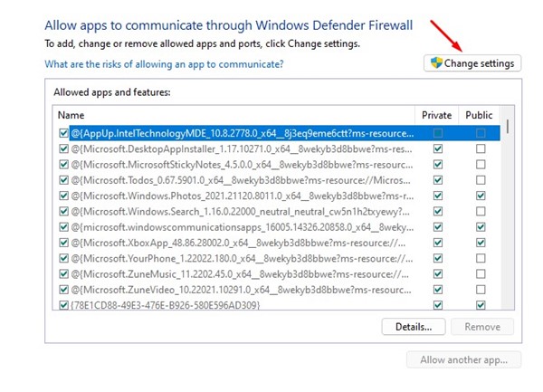Uncheck the Microsoft.ZuneVideo name checkbox
This screenshot has width=543, height=392.
63,290
